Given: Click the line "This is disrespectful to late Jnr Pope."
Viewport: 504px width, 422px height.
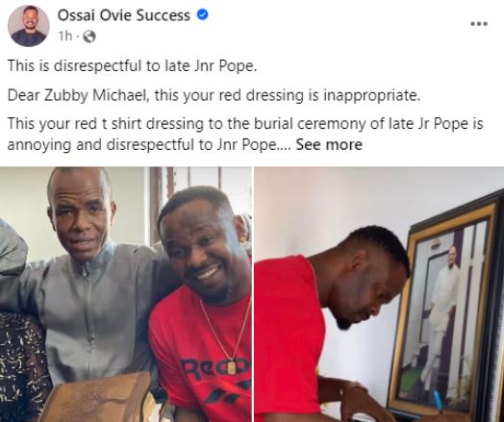Looking at the screenshot, I should point(133,65).
